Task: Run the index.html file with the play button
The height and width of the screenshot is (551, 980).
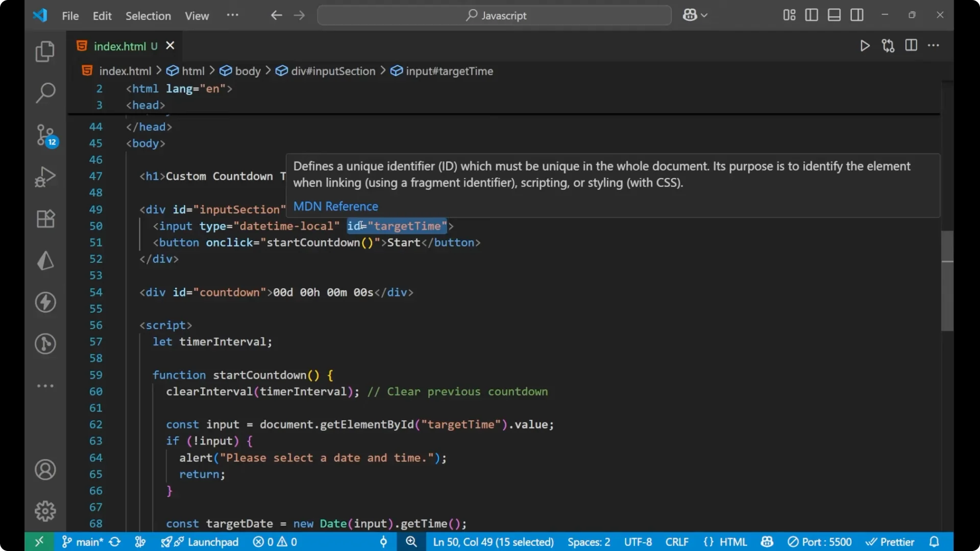Action: click(865, 45)
